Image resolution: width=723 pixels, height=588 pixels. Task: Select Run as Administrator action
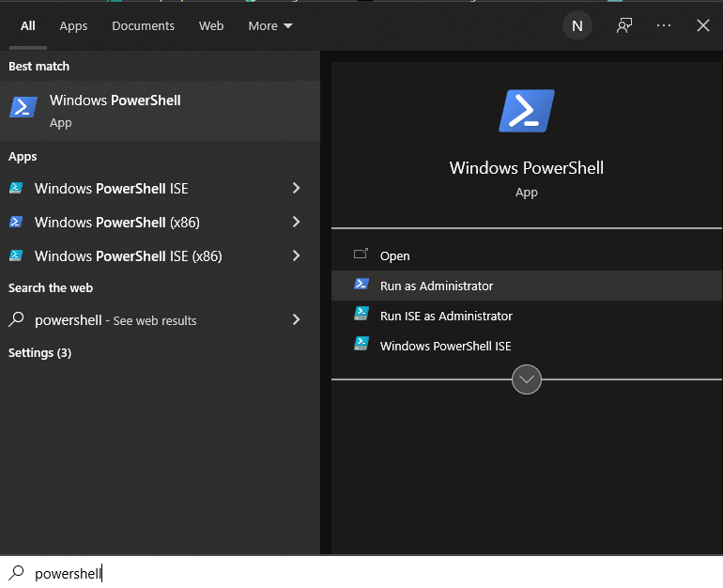point(437,286)
